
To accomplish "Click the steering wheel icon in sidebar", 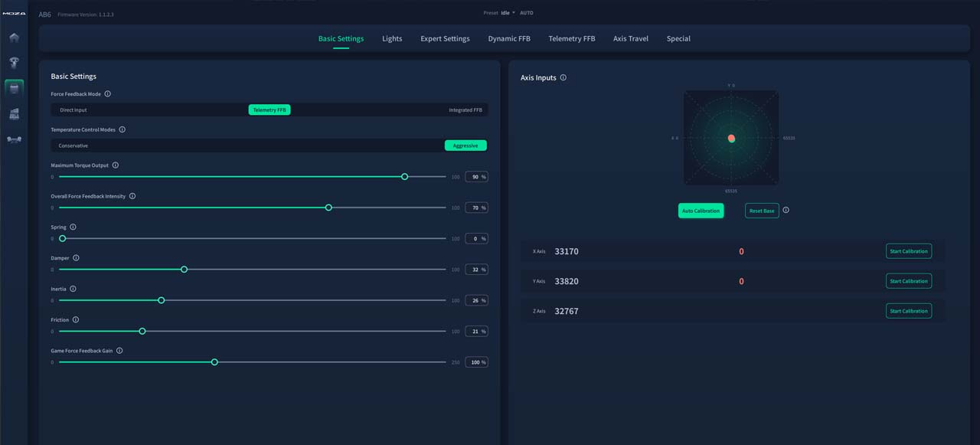I will [14, 63].
